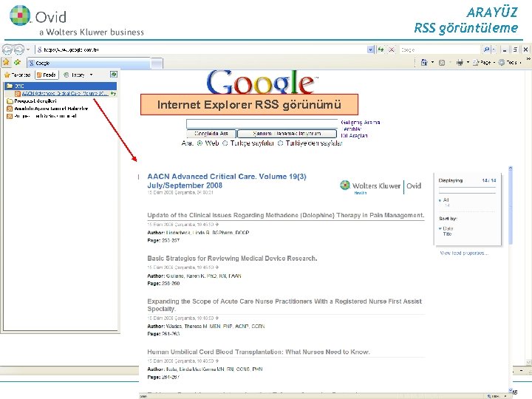The height and width of the screenshot is (399, 532).
Task: Click RSS icon of Anadolu Ajansı feed
Action: [x=10, y=109]
